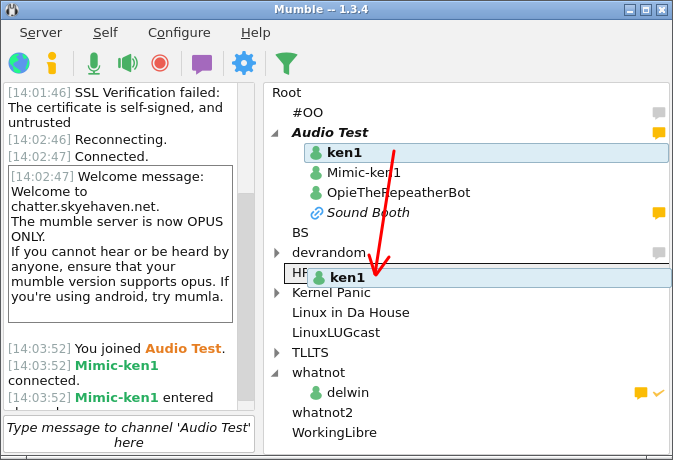
Task: Click the green filter funnel icon
Action: click(286, 63)
